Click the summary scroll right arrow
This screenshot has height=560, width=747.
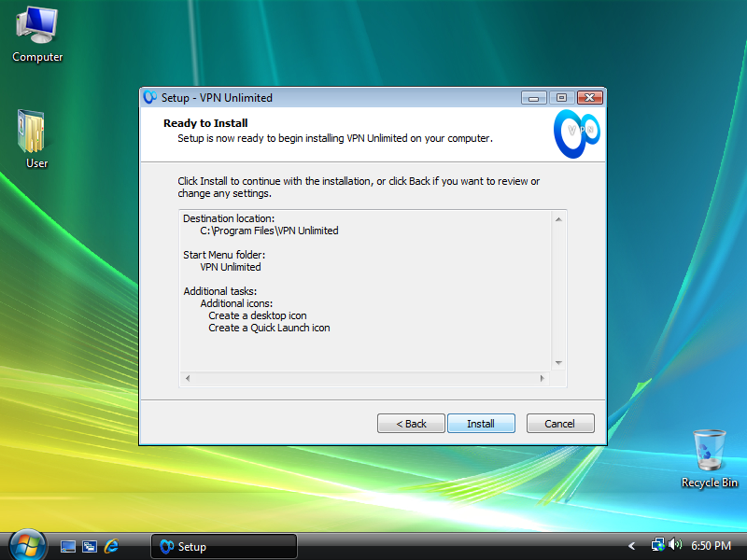[543, 379]
